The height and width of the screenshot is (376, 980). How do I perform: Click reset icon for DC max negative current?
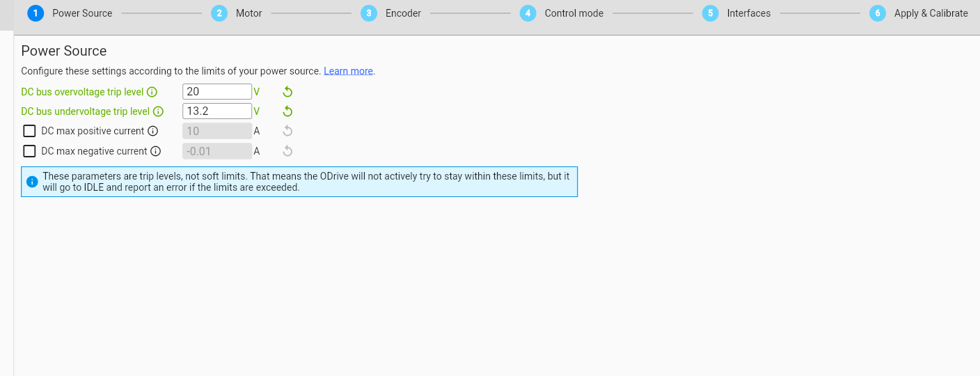[x=287, y=151]
